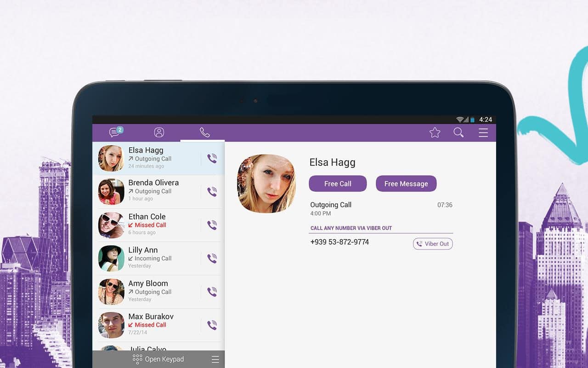588x368 pixels.
Task: Click '4:00 PM' time in detail pane
Action: (320, 213)
